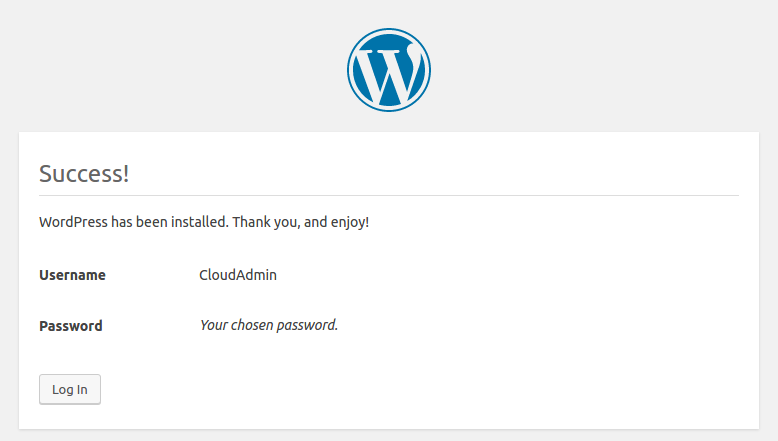Select the CloudAdmin username value

click(x=238, y=275)
